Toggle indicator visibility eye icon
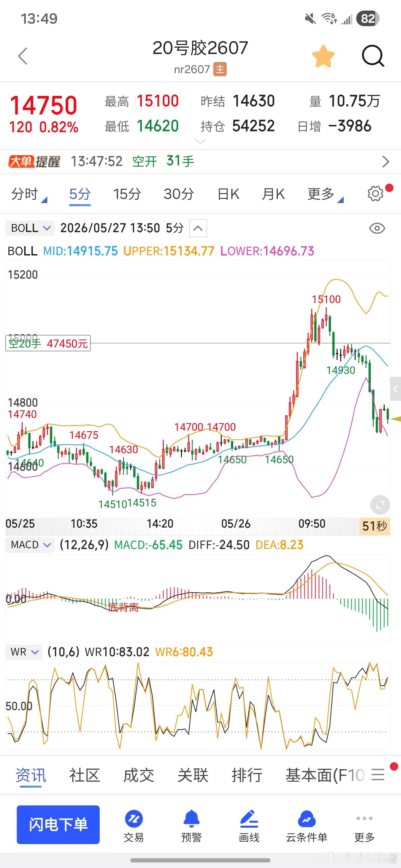 point(377,228)
